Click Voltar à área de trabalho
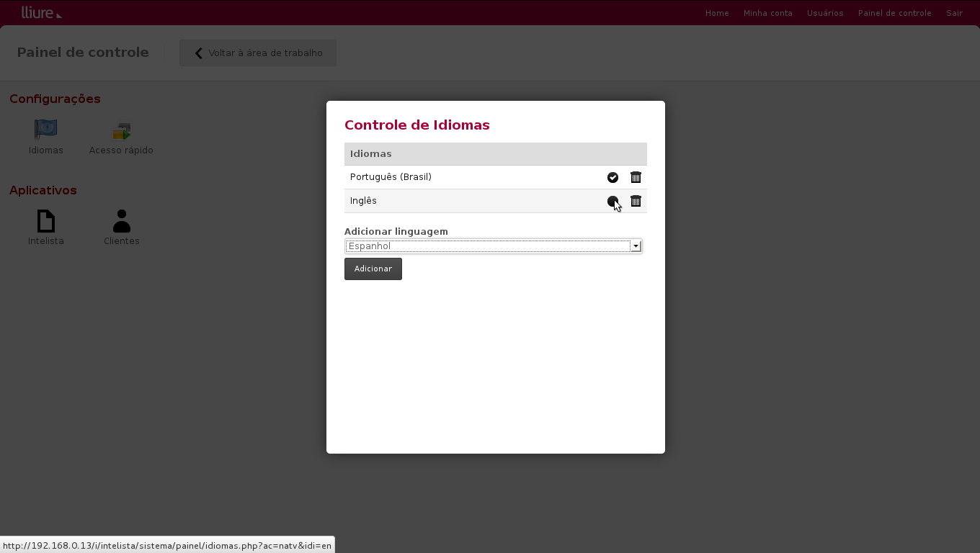 [257, 53]
